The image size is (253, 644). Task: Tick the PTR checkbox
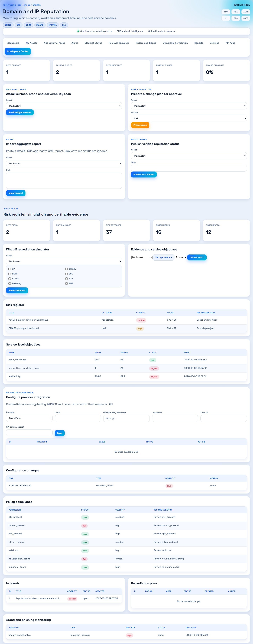(x=66, y=279)
